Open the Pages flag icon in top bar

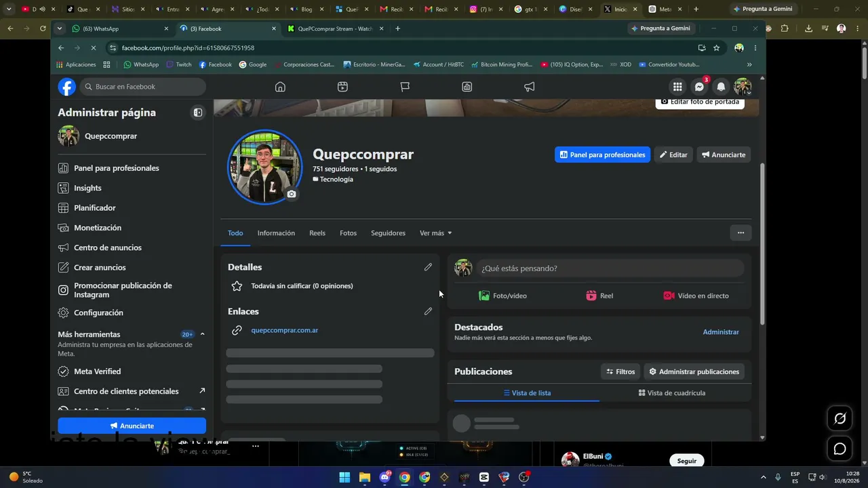tap(405, 87)
